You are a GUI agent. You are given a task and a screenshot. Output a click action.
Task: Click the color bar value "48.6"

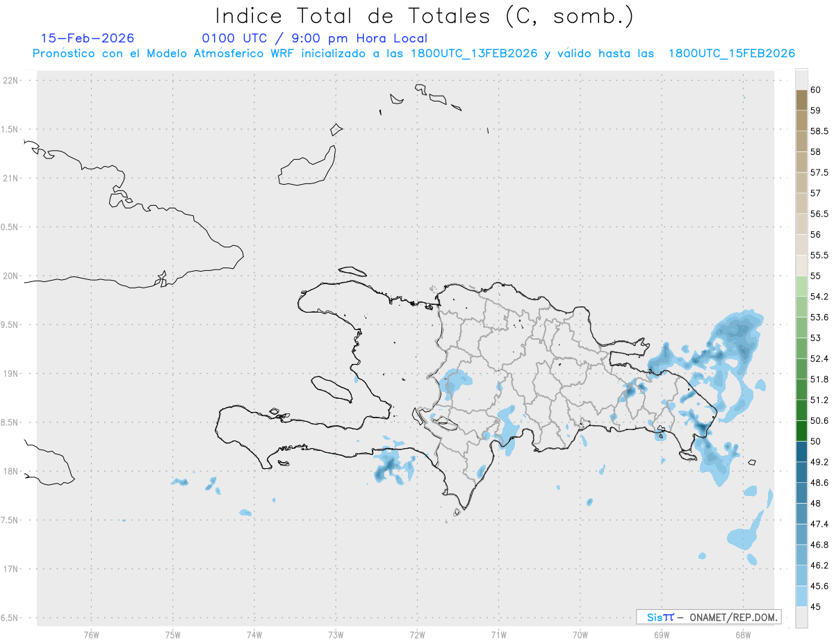(x=819, y=483)
